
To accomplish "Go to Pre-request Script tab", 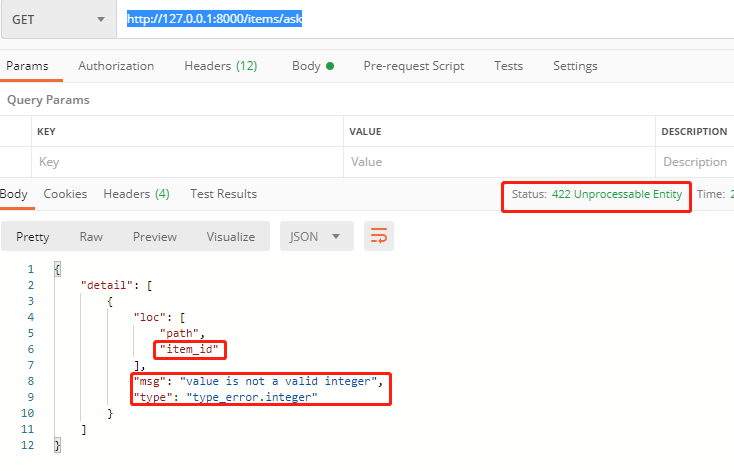I will (413, 66).
